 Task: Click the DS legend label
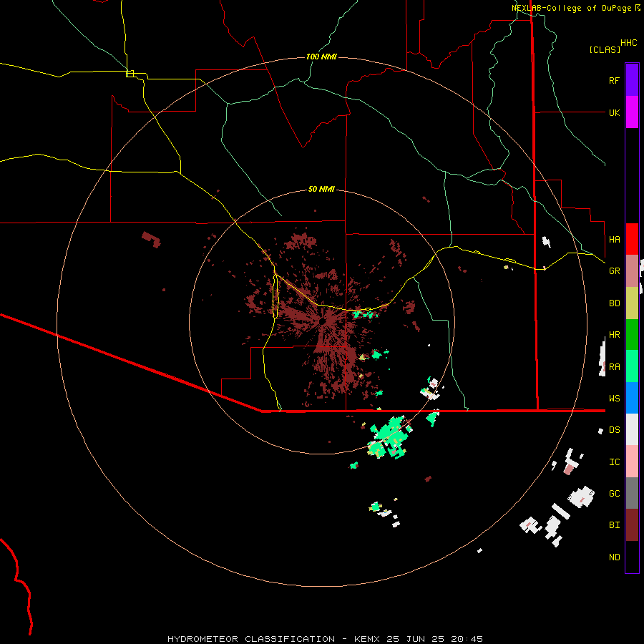tap(614, 430)
